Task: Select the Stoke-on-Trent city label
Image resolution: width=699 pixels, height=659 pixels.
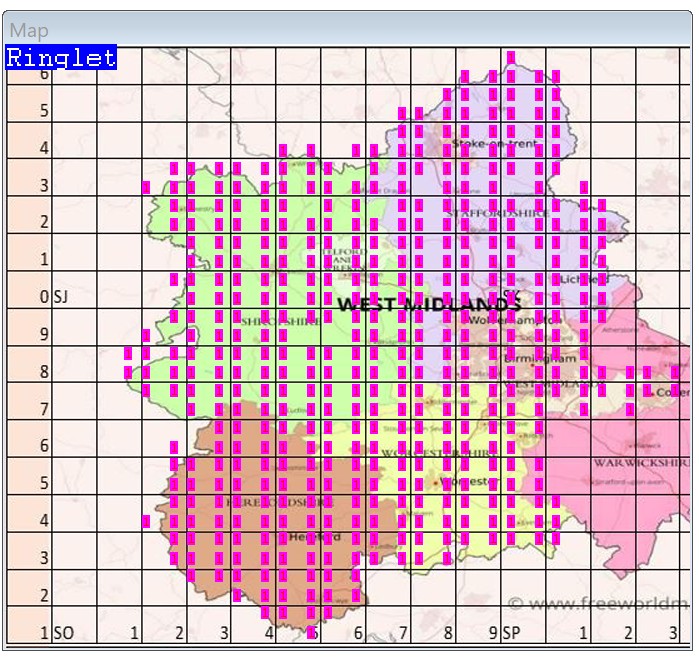Action: coord(494,144)
